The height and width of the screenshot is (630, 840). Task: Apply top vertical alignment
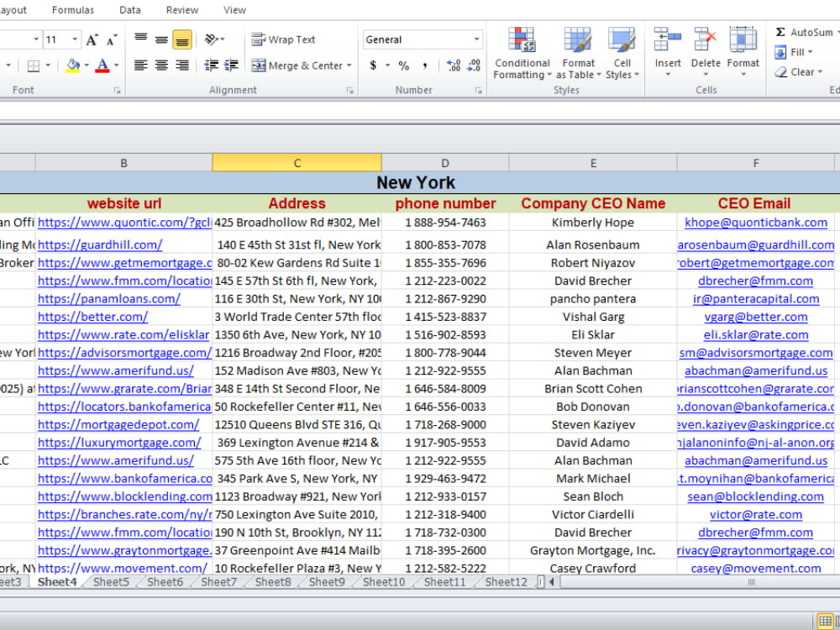click(141, 39)
